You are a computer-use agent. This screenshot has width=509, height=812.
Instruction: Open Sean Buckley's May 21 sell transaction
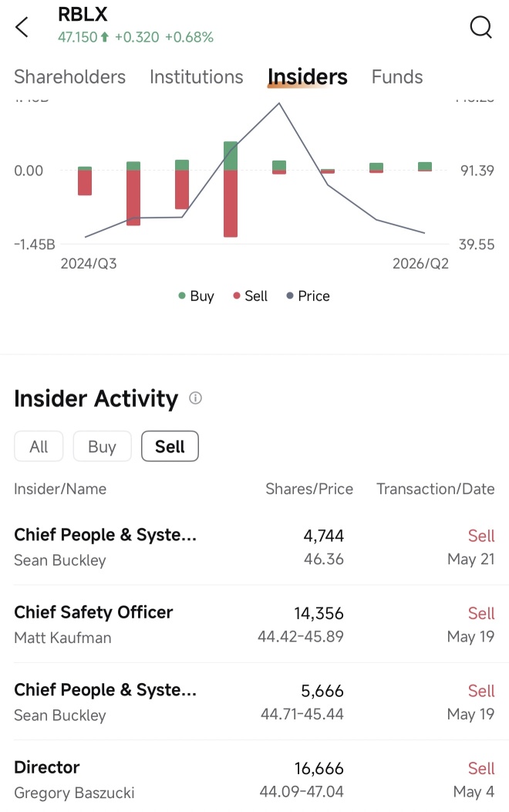[254, 546]
